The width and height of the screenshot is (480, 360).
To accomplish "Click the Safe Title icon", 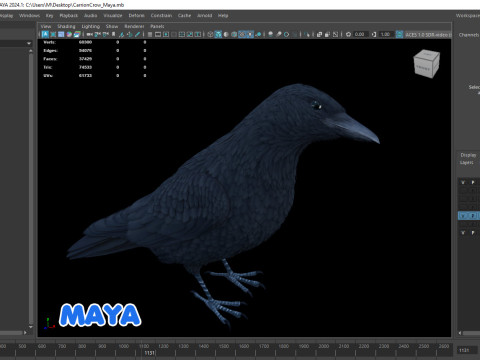I will click(198, 34).
